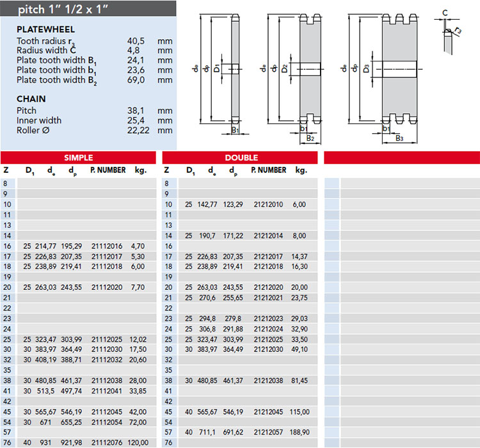Select part number 21212020
The height and width of the screenshot is (448, 480).
(x=268, y=287)
